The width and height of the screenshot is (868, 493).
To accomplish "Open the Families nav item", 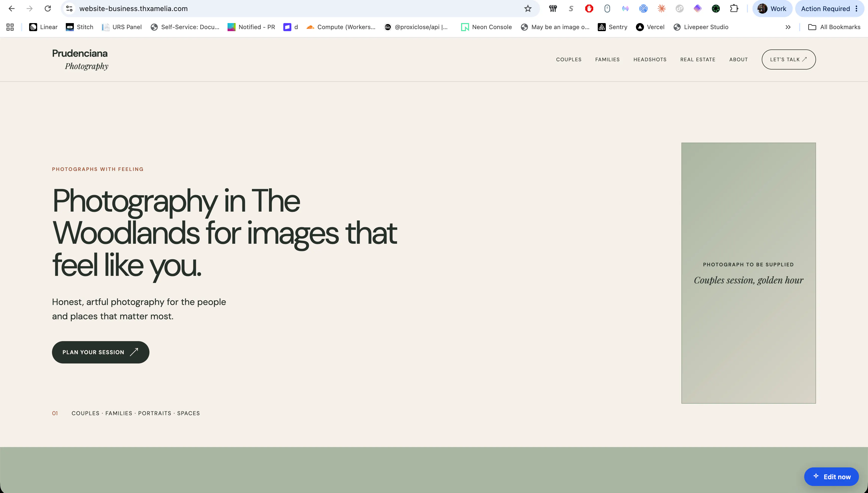I will (x=608, y=59).
